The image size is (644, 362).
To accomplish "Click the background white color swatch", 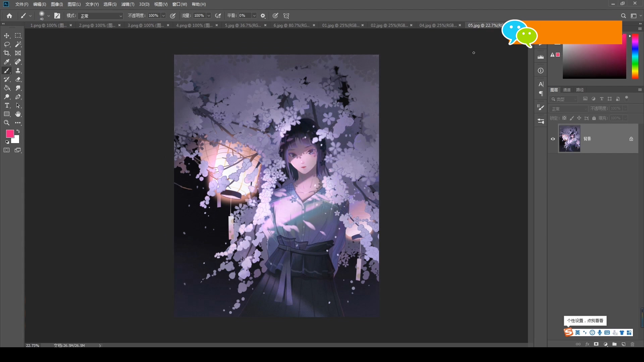I will point(16,140).
